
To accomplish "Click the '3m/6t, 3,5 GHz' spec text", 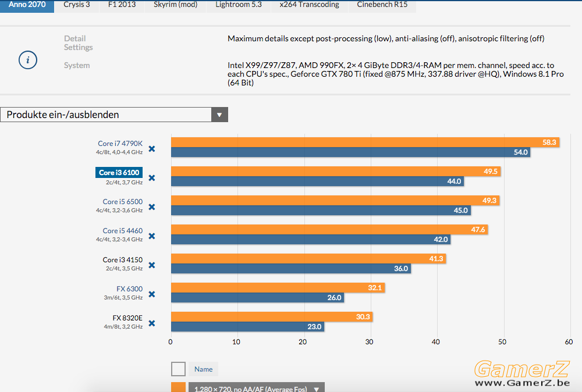I will pos(123,297).
